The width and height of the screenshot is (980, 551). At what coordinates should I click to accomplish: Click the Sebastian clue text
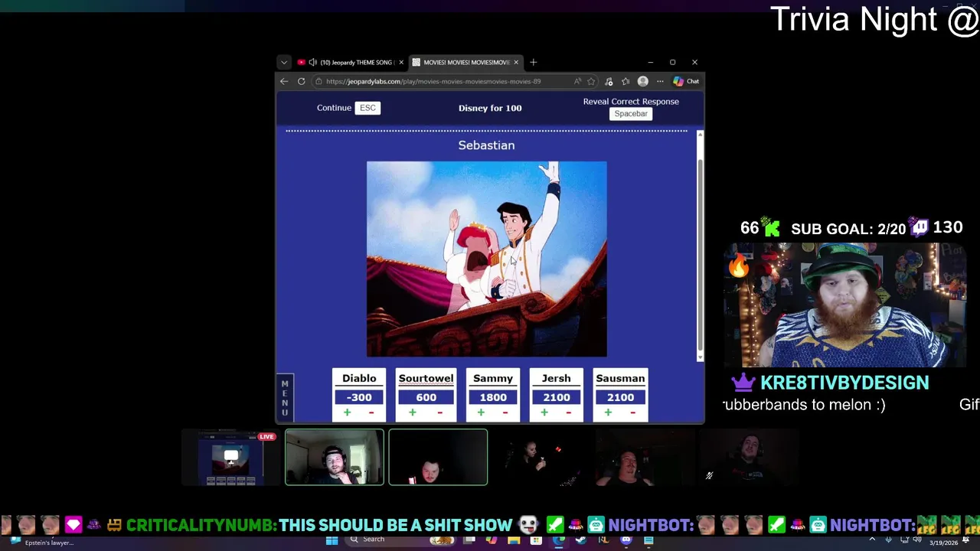(486, 145)
